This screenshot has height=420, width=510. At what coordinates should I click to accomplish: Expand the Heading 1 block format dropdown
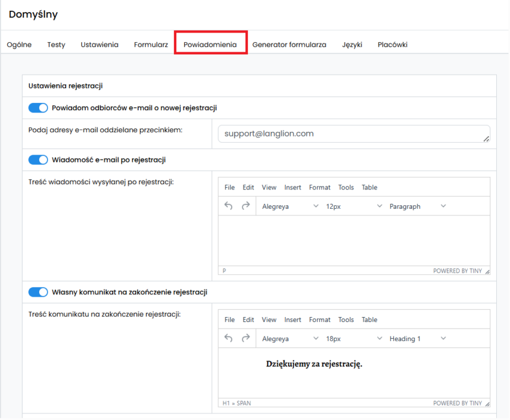[x=417, y=339]
